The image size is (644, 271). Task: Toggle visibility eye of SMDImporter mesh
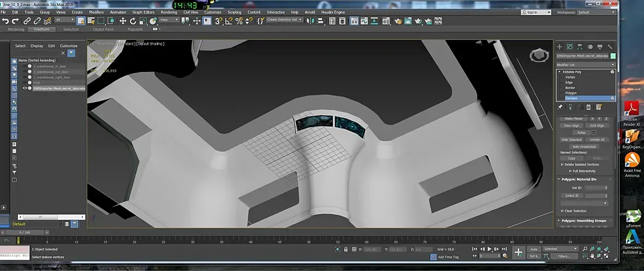click(25, 88)
